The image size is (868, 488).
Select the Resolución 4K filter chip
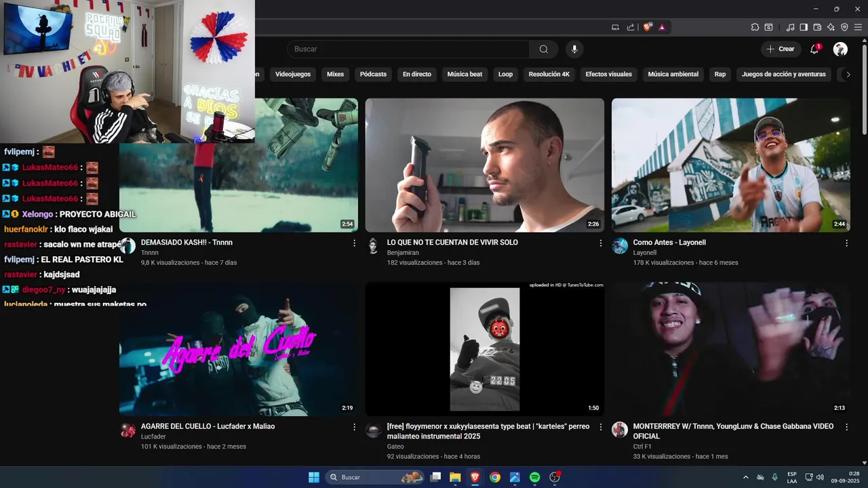pyautogui.click(x=549, y=75)
